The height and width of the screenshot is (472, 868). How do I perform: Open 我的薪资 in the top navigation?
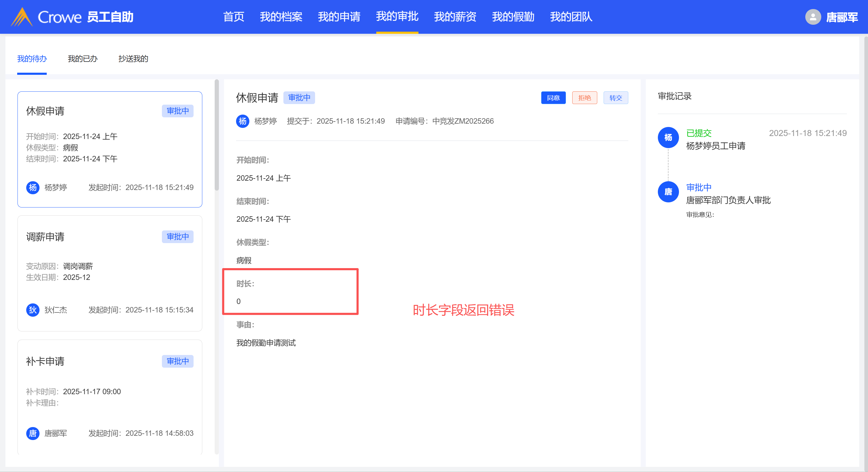click(455, 17)
